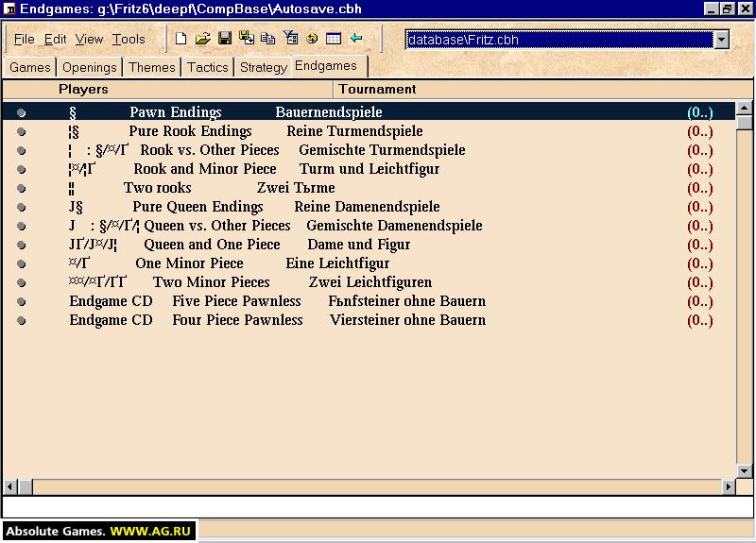Select Rook and Minor Piece entry
This screenshot has height=543, width=756.
pyautogui.click(x=369, y=169)
